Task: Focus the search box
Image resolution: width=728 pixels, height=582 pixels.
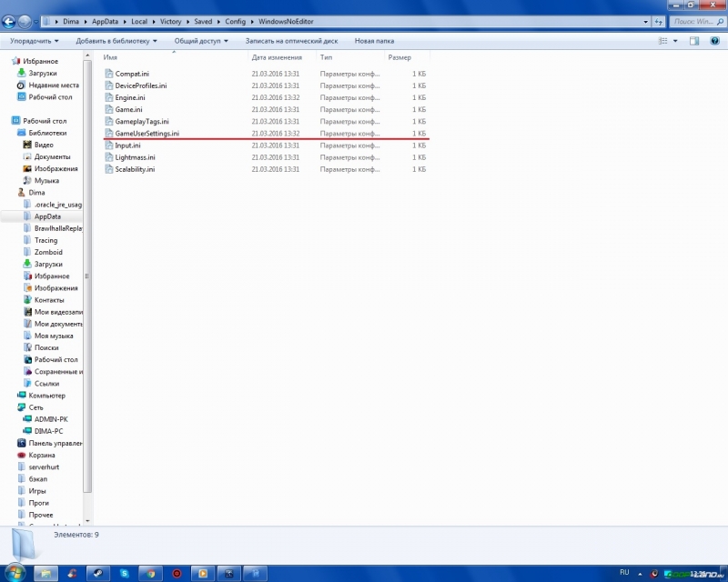Action: [x=697, y=21]
